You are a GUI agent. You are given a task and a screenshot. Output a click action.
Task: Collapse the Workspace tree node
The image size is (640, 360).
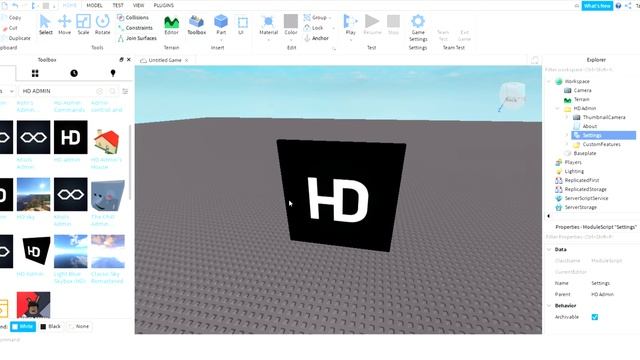[549, 81]
